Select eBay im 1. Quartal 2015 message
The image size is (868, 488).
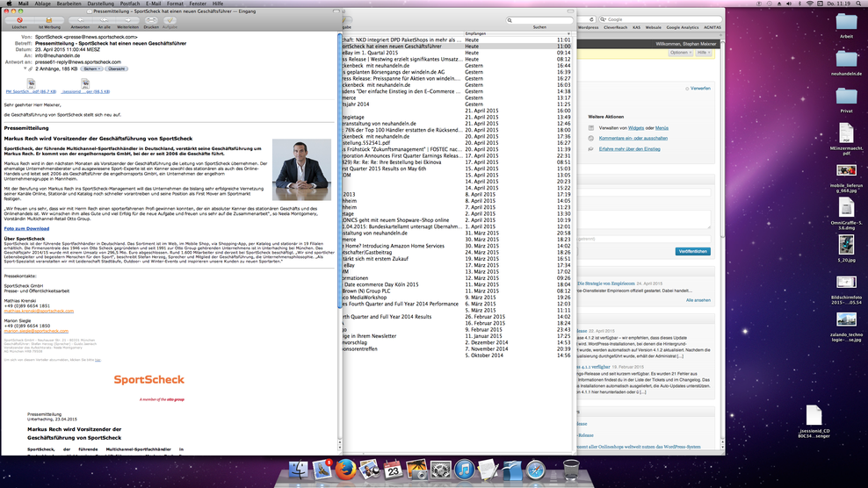[457, 53]
